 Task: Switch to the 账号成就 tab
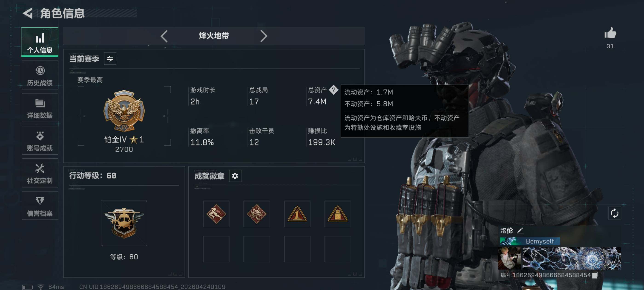(x=40, y=140)
